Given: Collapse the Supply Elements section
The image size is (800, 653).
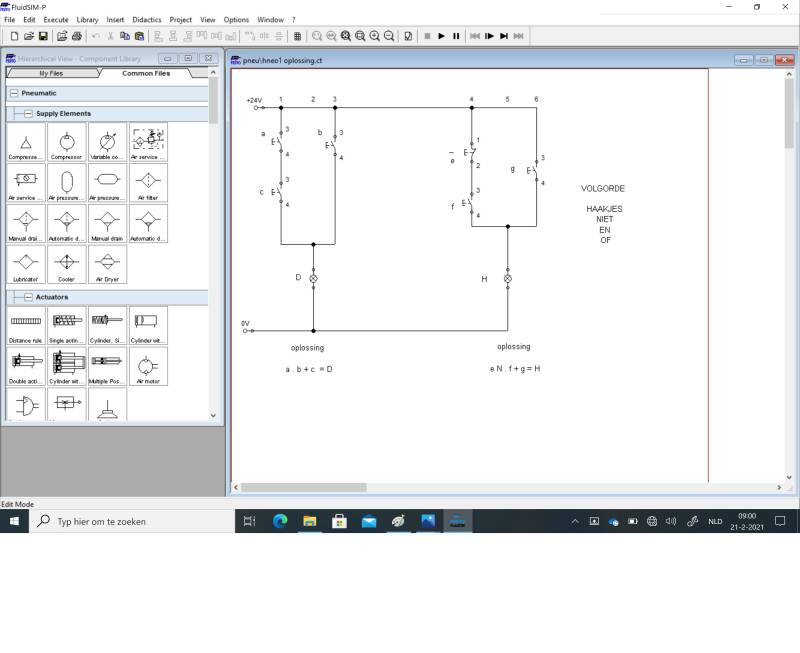Looking at the screenshot, I should pyautogui.click(x=28, y=114).
